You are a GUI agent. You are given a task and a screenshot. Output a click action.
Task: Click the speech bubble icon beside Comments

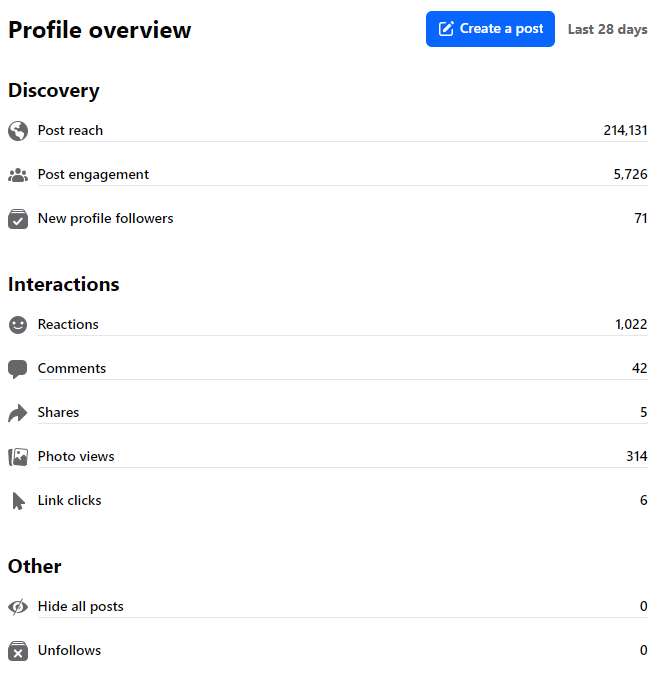point(18,369)
